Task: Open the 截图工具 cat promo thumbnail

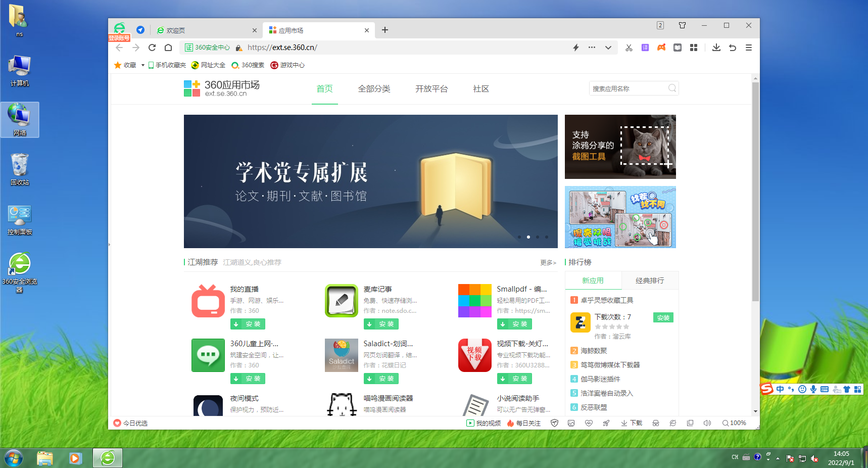Action: point(620,147)
